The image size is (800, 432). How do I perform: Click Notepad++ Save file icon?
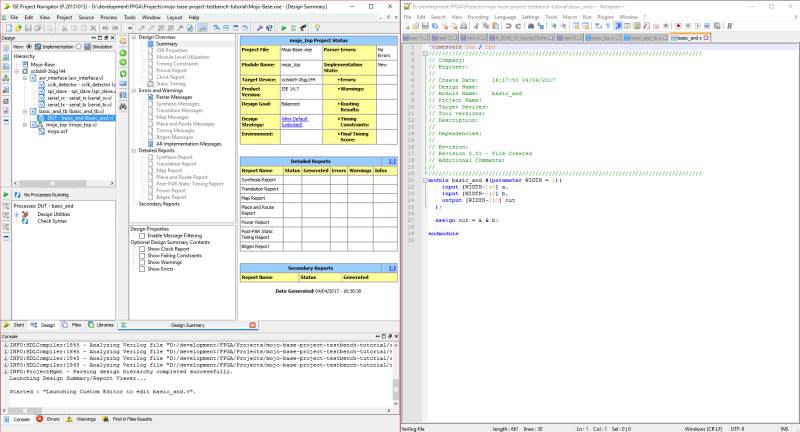(x=425, y=26)
